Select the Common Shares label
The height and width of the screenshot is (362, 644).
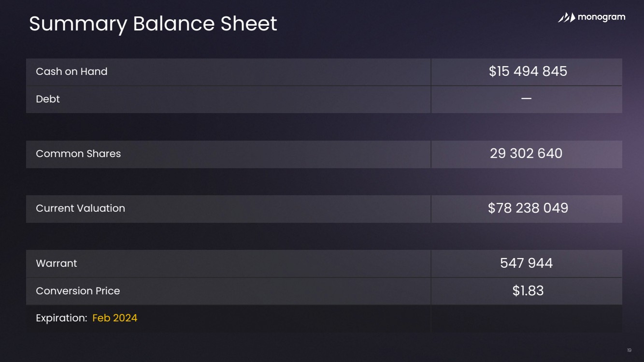tap(78, 154)
